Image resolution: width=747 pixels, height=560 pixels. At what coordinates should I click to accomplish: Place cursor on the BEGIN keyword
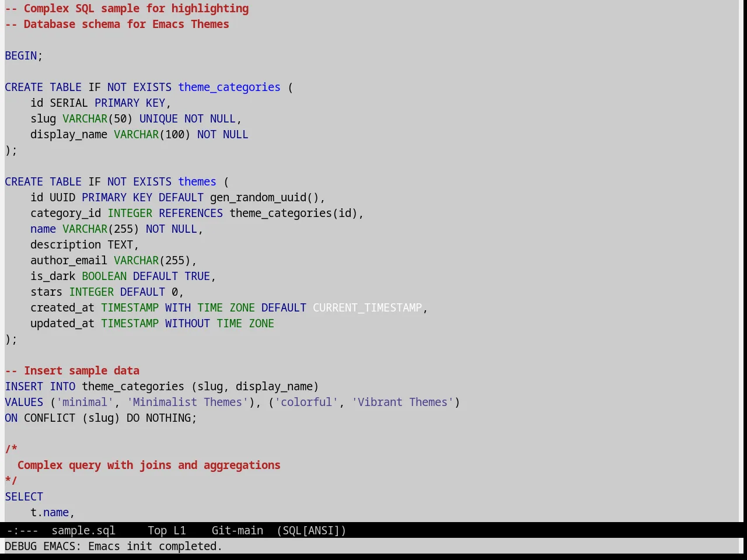pos(21,56)
